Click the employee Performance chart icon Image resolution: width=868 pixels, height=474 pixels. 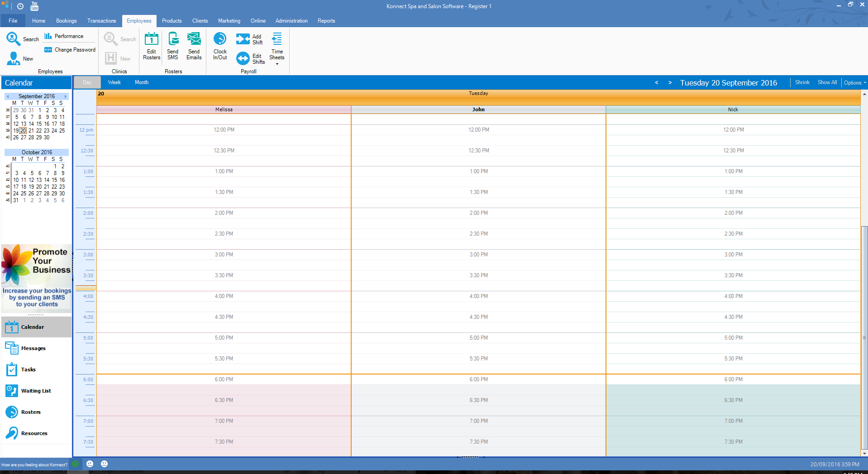48,36
